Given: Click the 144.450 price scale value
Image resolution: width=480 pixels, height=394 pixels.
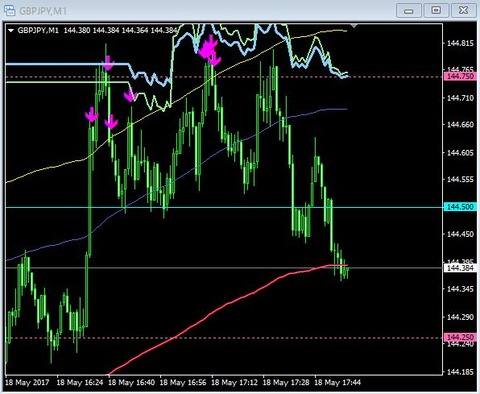Looking at the screenshot, I should (460, 234).
